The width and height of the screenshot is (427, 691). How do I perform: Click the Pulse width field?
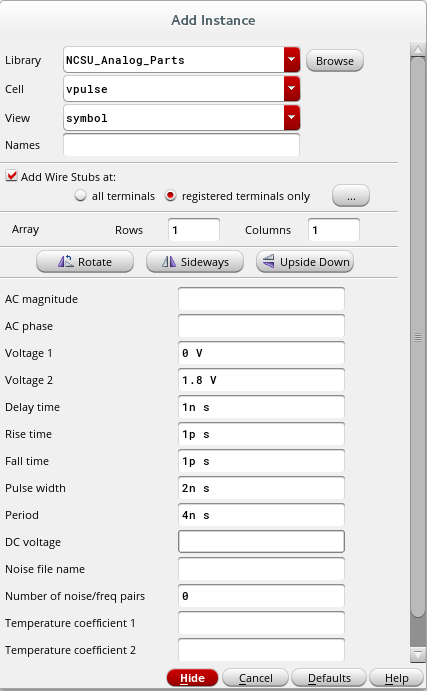click(x=261, y=488)
